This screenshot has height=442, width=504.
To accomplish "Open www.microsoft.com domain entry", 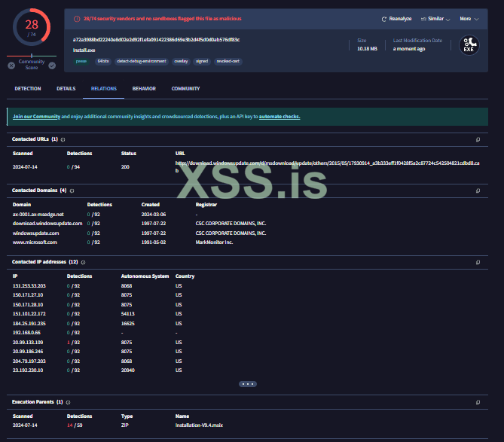I will (35, 242).
